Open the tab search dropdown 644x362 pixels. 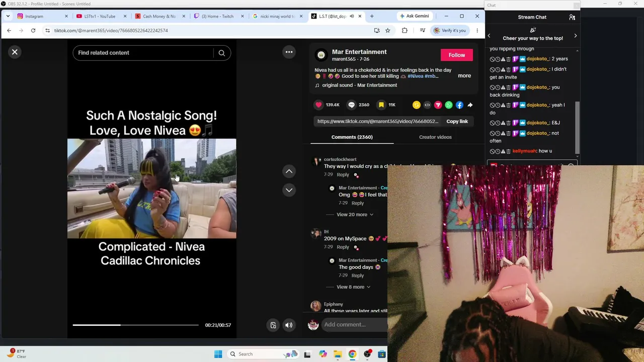click(8, 16)
